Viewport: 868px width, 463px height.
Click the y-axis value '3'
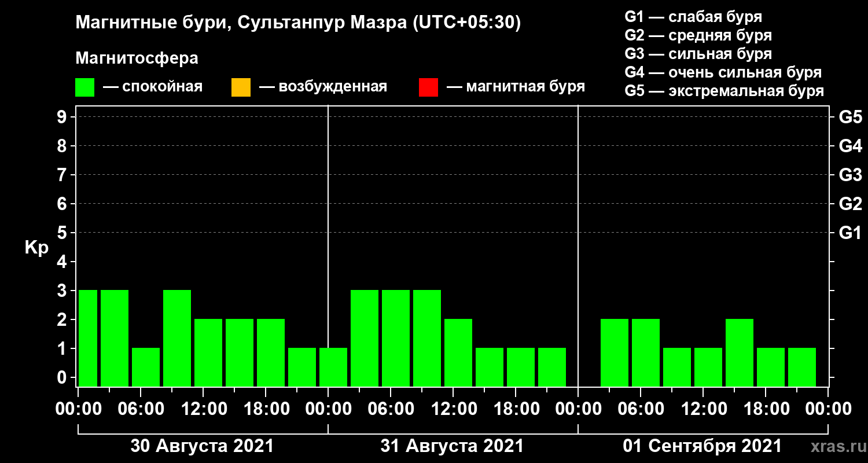tap(63, 291)
